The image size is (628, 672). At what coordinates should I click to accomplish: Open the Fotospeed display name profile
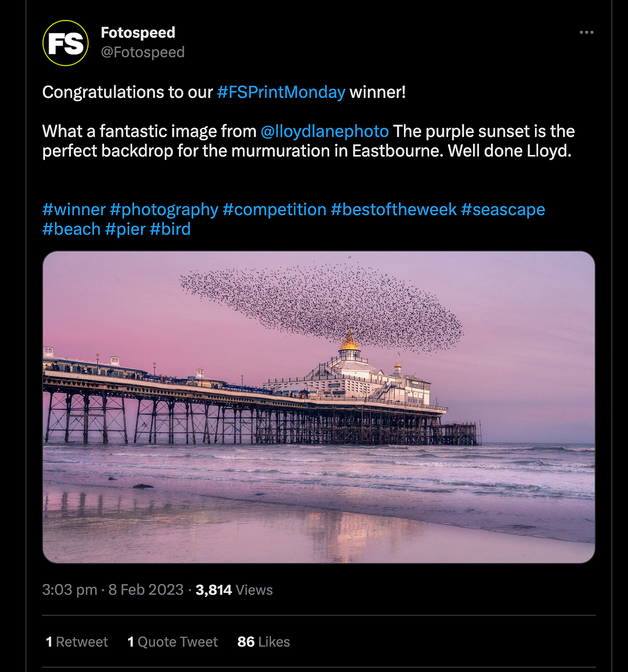138,32
